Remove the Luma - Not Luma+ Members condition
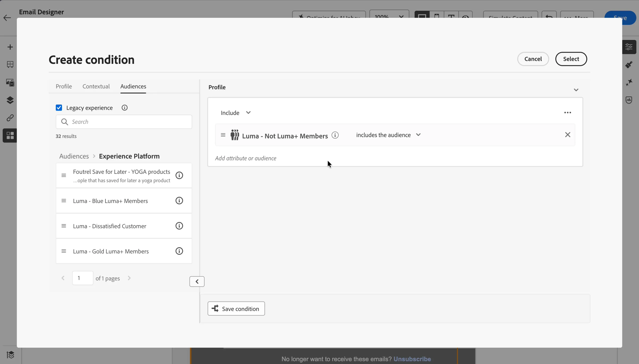This screenshot has width=639, height=364. 568,135
